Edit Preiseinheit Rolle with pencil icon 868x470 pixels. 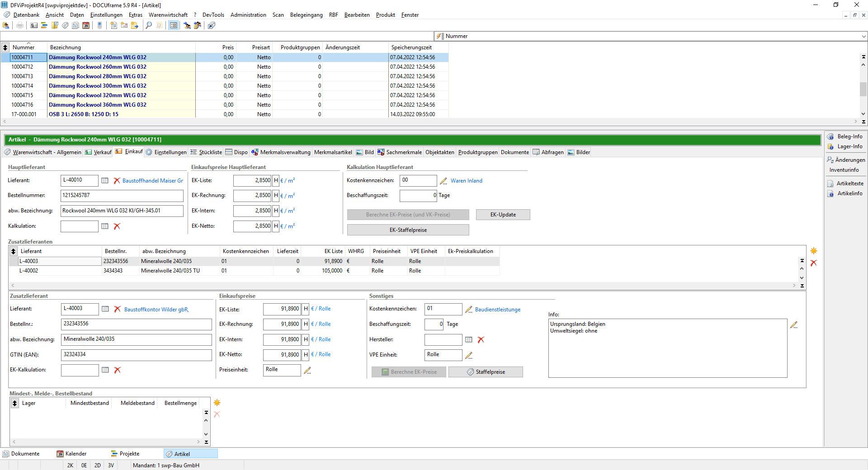click(307, 370)
